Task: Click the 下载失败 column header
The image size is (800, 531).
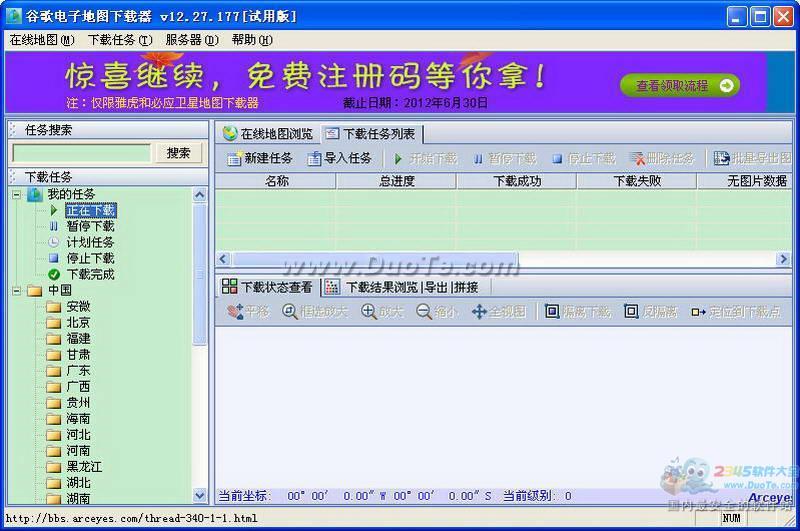Action: pyautogui.click(x=637, y=181)
